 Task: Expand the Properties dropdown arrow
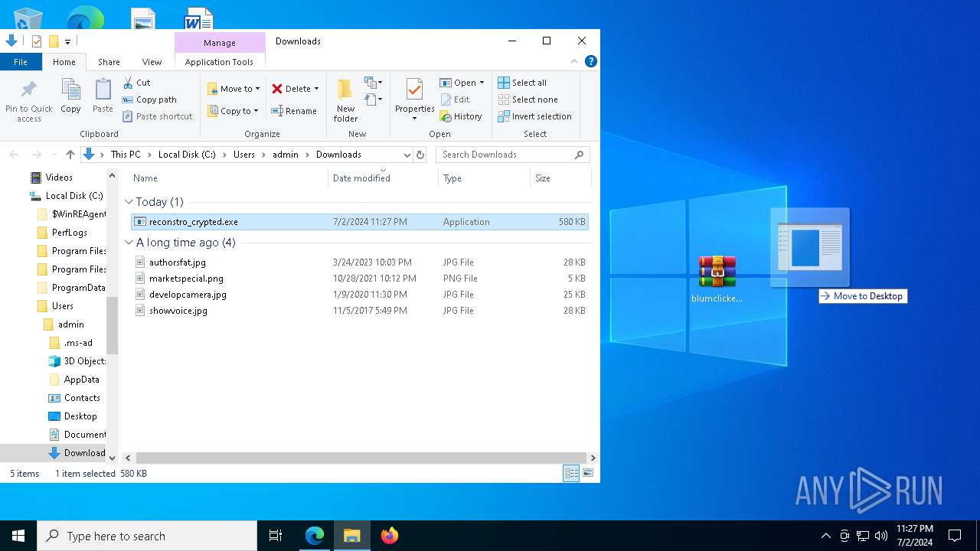click(414, 119)
